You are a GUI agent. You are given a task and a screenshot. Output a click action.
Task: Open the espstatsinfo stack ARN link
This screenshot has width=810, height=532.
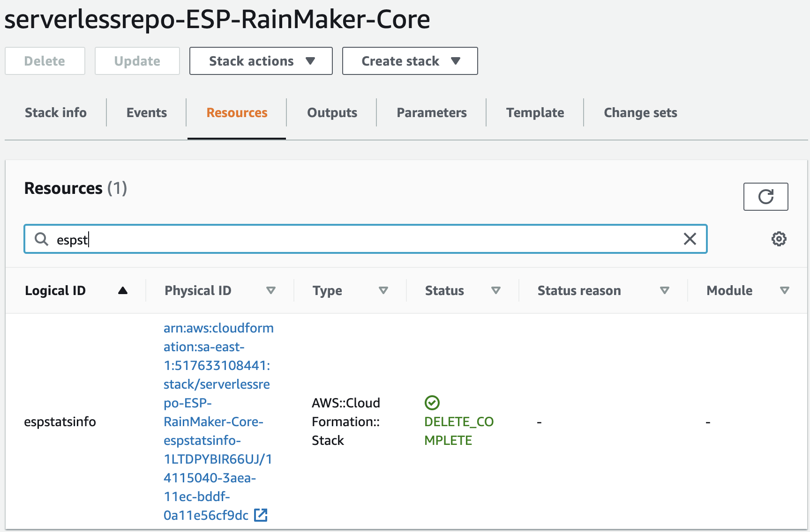click(x=218, y=421)
